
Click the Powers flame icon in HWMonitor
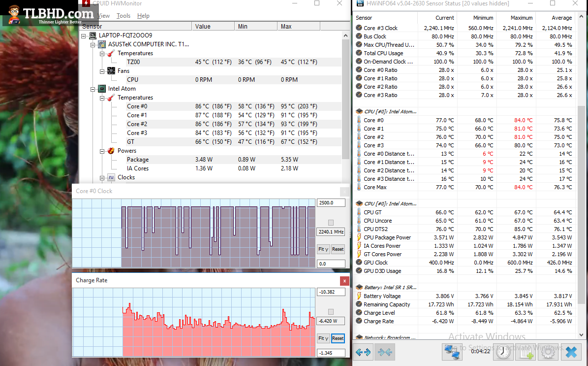pos(111,151)
